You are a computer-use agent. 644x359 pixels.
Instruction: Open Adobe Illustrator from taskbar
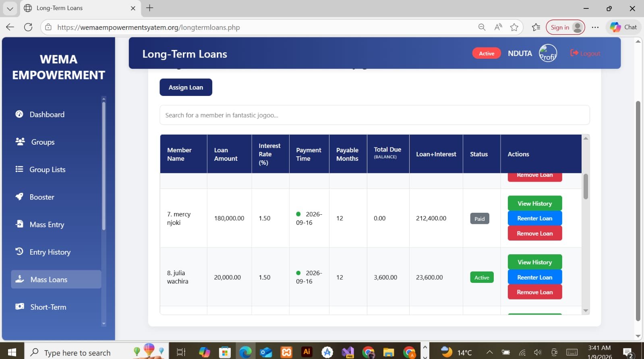tap(307, 352)
